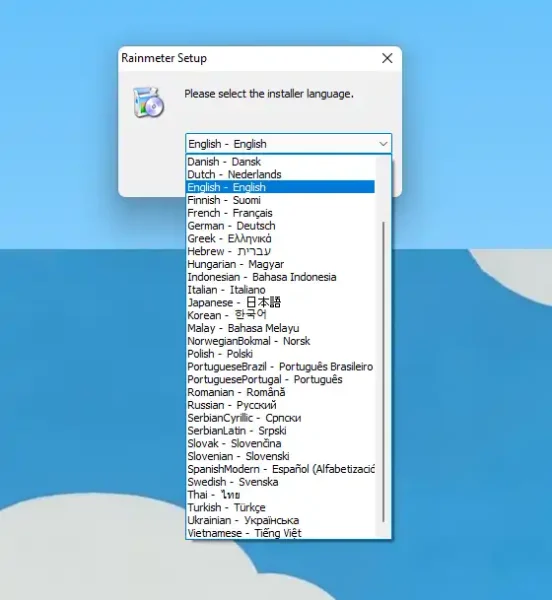Pick Ukrainian - Українська
Screen dimensions: 552x600
pos(280,520)
